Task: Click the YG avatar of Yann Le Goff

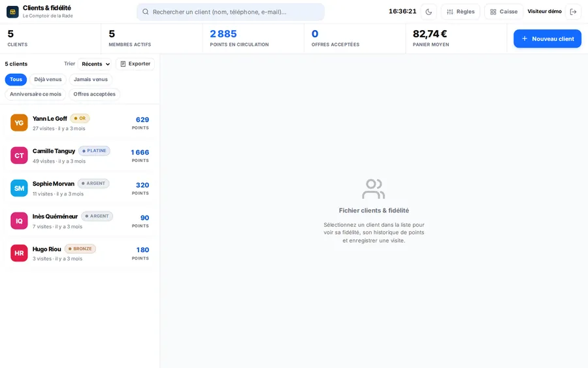Action: [x=19, y=123]
